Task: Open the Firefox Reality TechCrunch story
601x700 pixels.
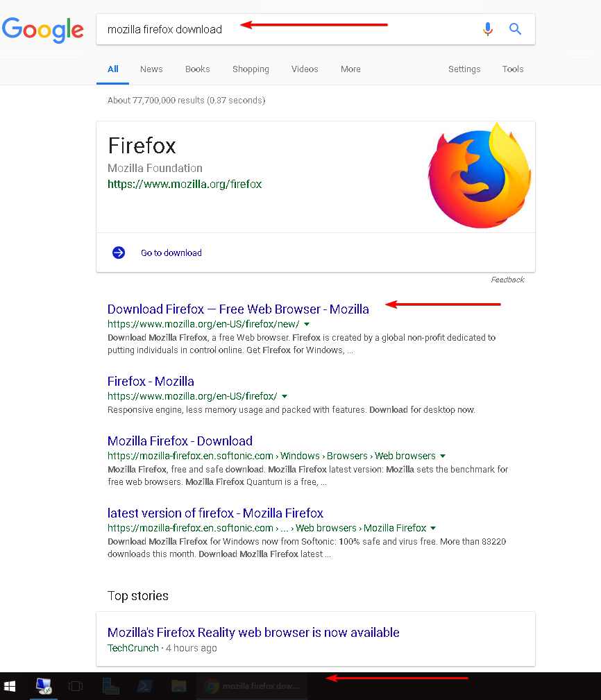Action: pyautogui.click(x=253, y=633)
